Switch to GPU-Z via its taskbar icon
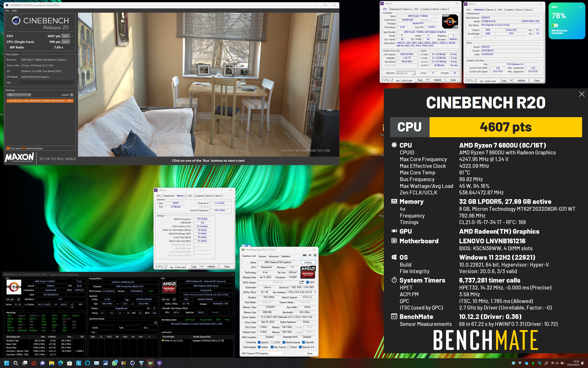 [x=150, y=363]
